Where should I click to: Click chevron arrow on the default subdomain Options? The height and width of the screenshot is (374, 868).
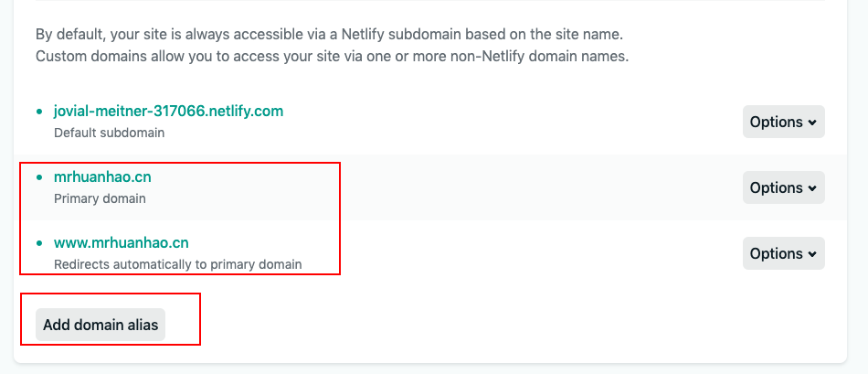point(812,123)
